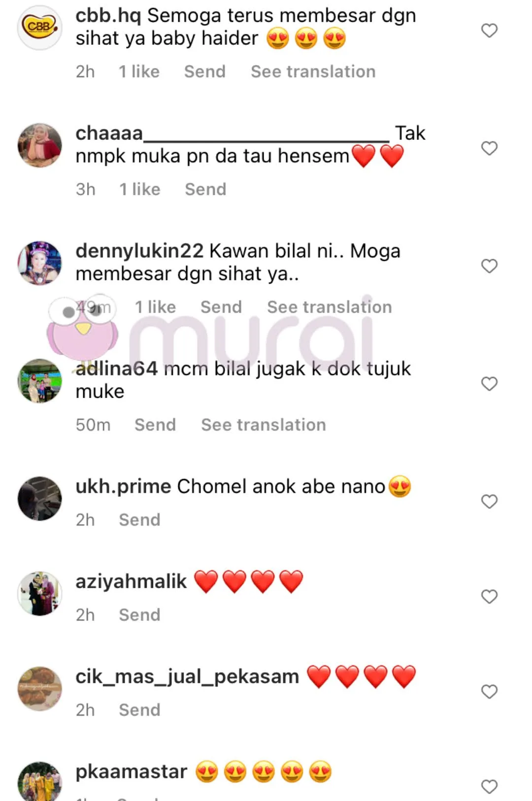Open cbb.hq profile picture
The height and width of the screenshot is (801, 532).
(40, 28)
